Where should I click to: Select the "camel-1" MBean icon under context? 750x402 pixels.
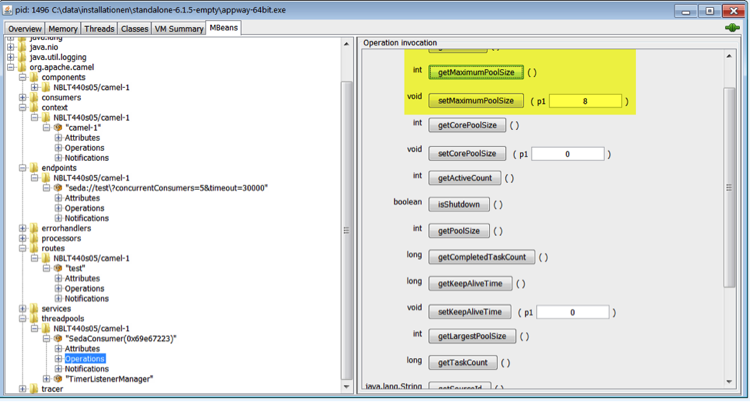click(58, 128)
